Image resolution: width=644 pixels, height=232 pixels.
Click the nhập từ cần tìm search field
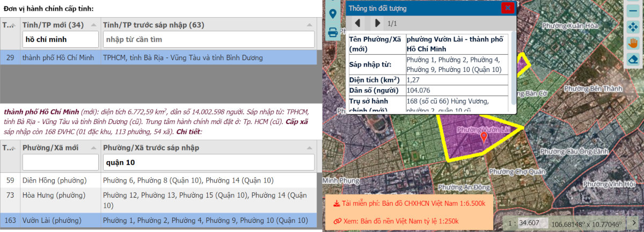pyautogui.click(x=208, y=39)
